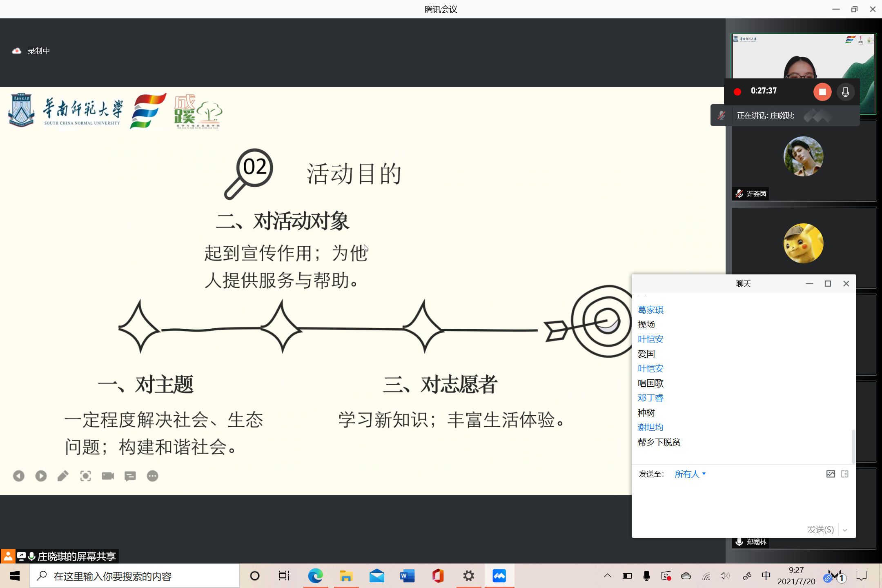
Task: Click the screenshot icon in the chat panel
Action: [845, 474]
